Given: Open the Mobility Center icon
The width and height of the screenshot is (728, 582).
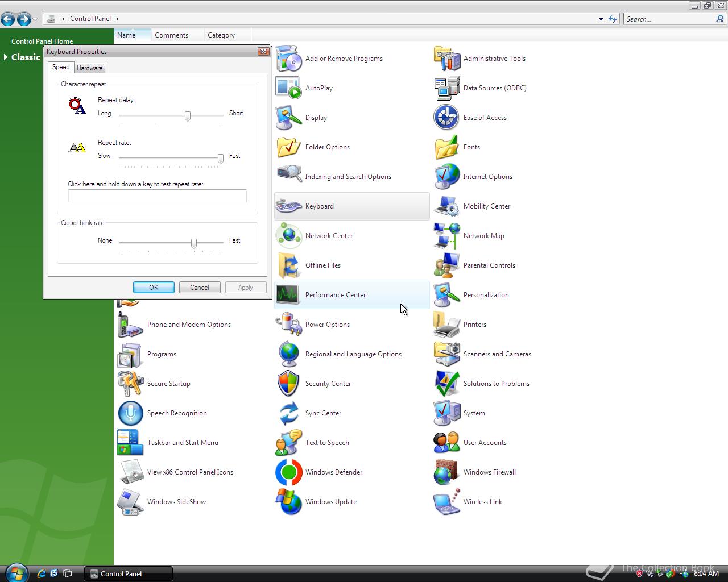Looking at the screenshot, I should [x=447, y=206].
